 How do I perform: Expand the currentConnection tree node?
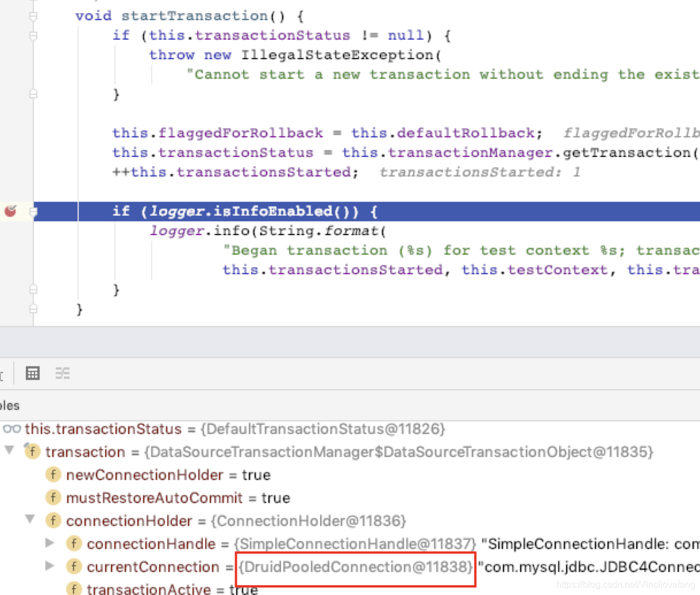49,566
